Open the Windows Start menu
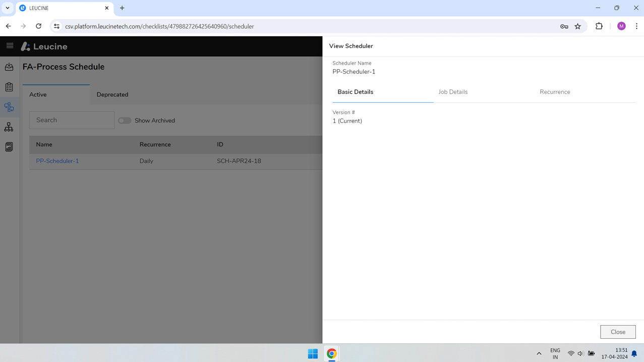 click(313, 353)
